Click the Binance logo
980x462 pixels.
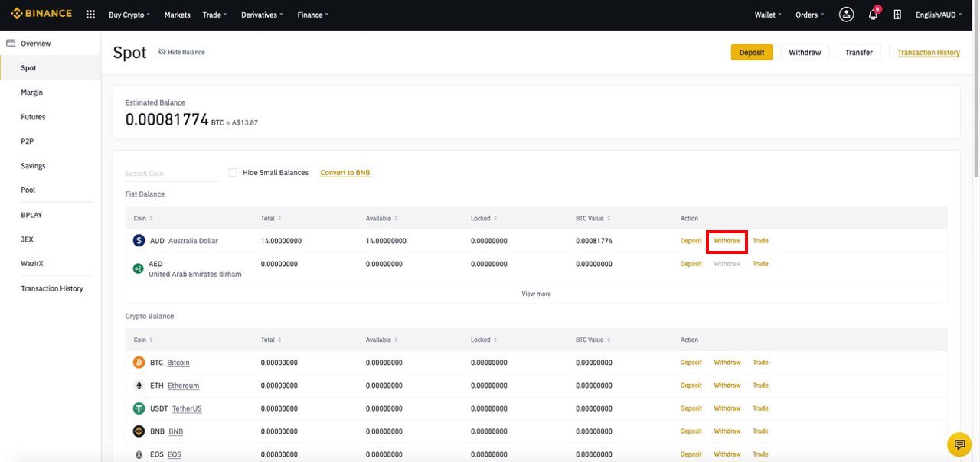[41, 14]
